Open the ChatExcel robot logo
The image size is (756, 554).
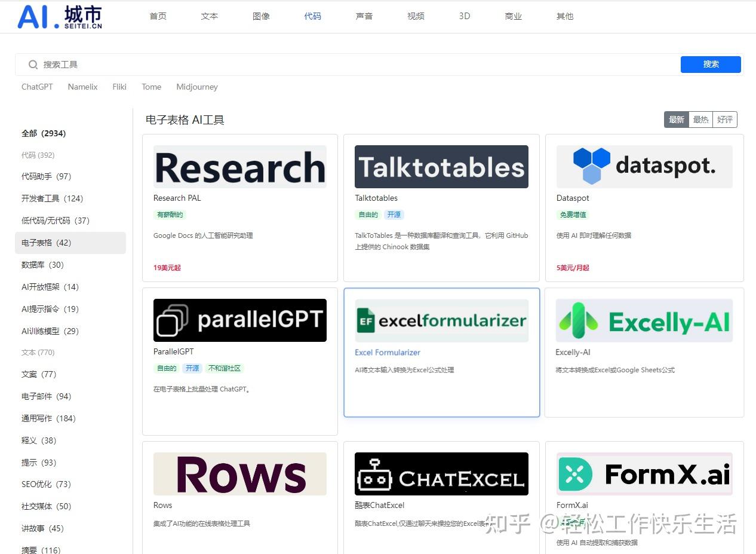click(441, 474)
